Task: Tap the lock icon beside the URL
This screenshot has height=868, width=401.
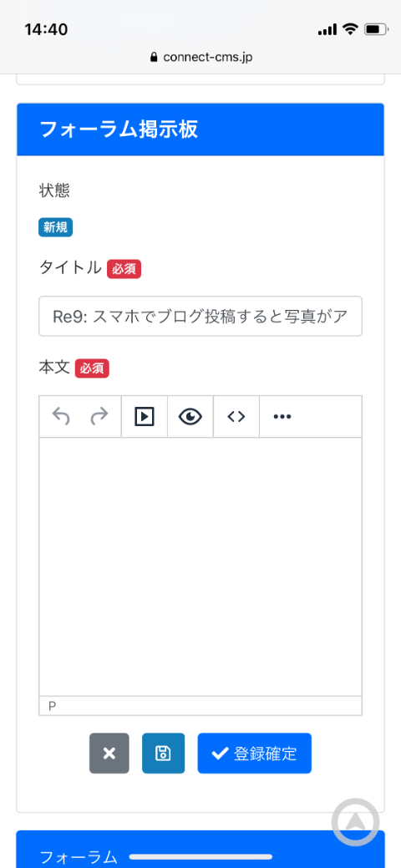Action: click(154, 57)
